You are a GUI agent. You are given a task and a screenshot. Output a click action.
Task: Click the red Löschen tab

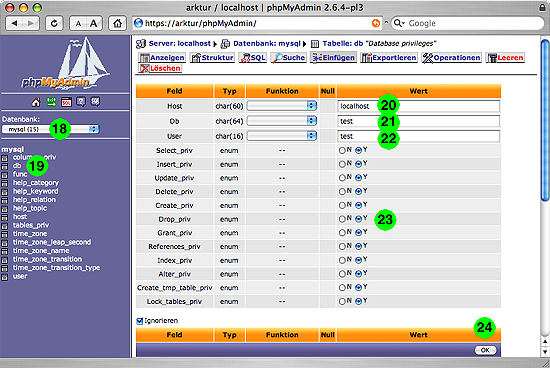click(160, 68)
